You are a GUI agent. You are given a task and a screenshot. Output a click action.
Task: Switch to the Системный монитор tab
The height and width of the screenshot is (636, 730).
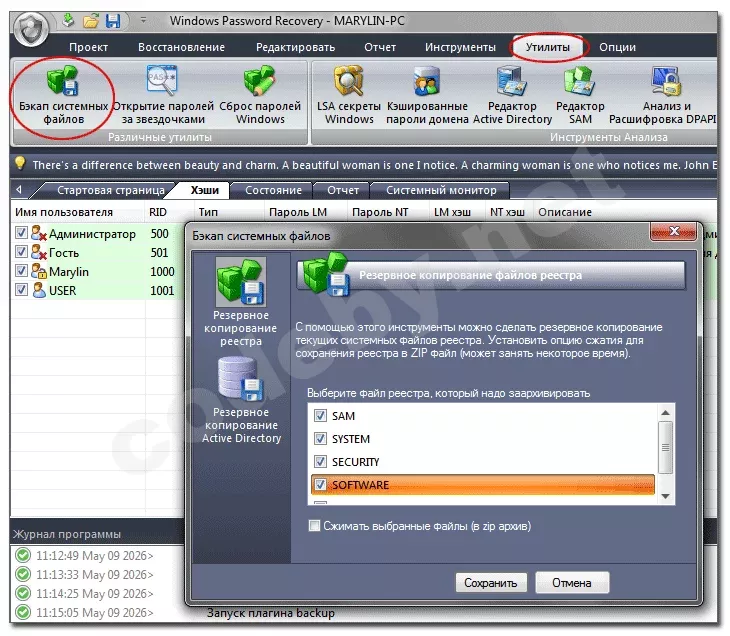tap(441, 190)
